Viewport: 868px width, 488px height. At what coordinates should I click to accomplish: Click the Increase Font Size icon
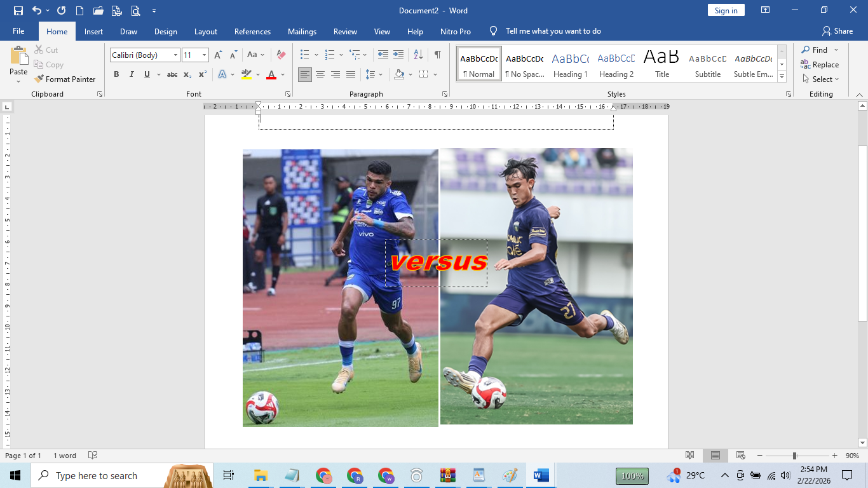point(217,55)
